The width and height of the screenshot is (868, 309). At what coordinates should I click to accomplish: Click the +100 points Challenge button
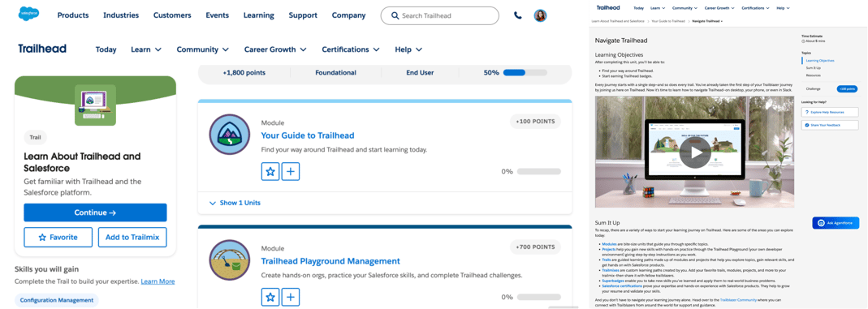(846, 88)
